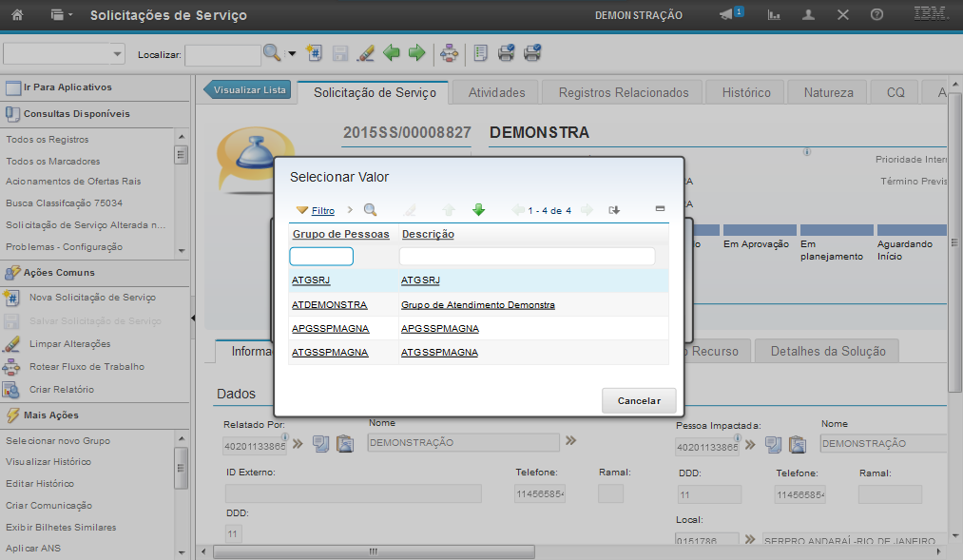963x560 pixels.
Task: Select the ATDEMONSTRA group link
Action: tap(329, 304)
